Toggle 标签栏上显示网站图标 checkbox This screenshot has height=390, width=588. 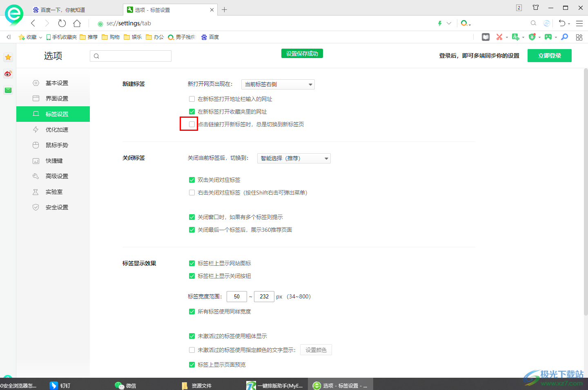tap(192, 263)
